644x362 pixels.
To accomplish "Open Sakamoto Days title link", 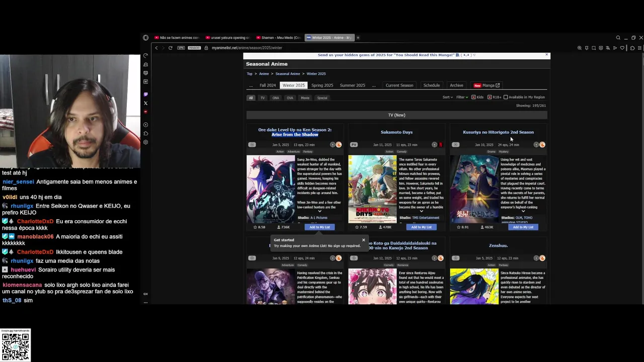I will (x=396, y=132).
